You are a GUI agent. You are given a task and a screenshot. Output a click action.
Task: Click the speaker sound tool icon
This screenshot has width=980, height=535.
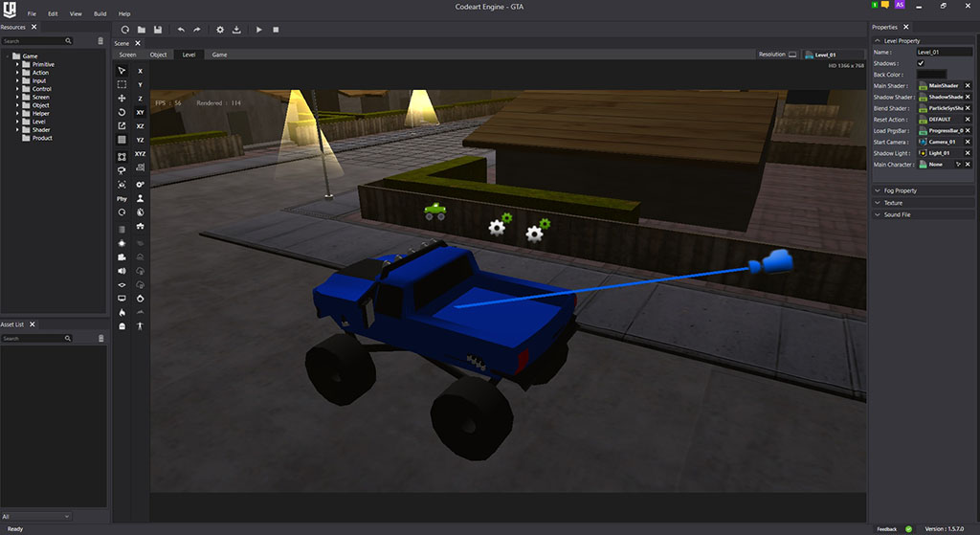122,271
